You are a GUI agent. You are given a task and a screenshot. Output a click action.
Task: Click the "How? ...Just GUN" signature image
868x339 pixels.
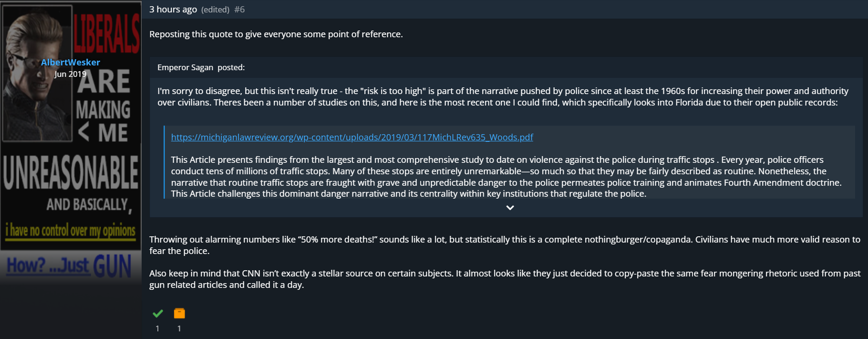click(71, 265)
